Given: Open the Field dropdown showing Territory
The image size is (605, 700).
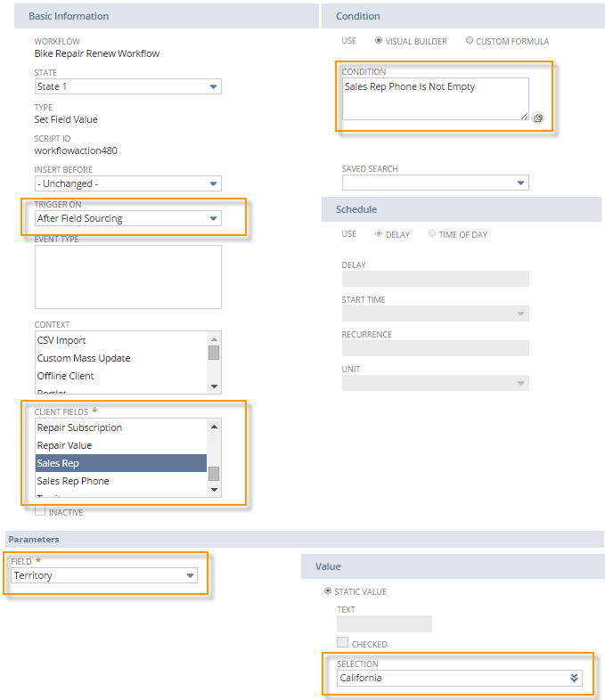Looking at the screenshot, I should [104, 575].
